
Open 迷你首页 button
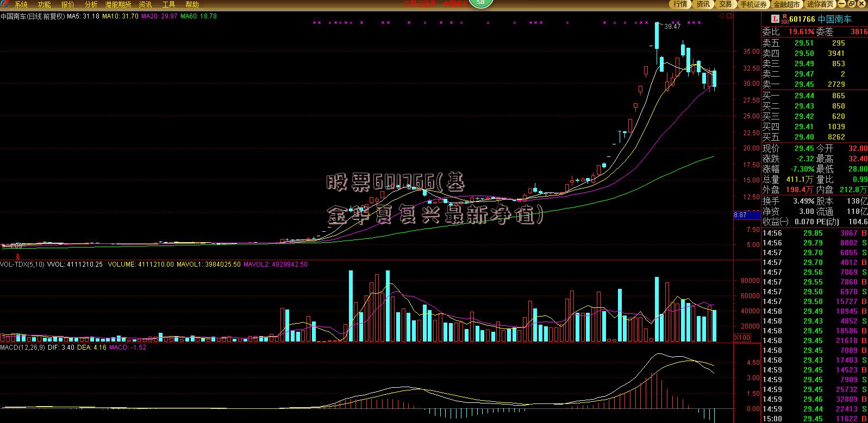pyautogui.click(x=820, y=4)
